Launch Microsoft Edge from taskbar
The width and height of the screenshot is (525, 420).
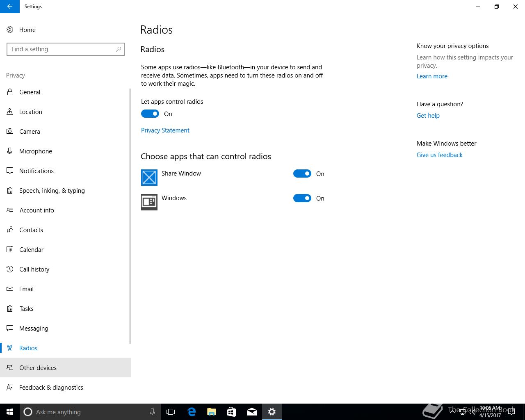[x=192, y=412]
